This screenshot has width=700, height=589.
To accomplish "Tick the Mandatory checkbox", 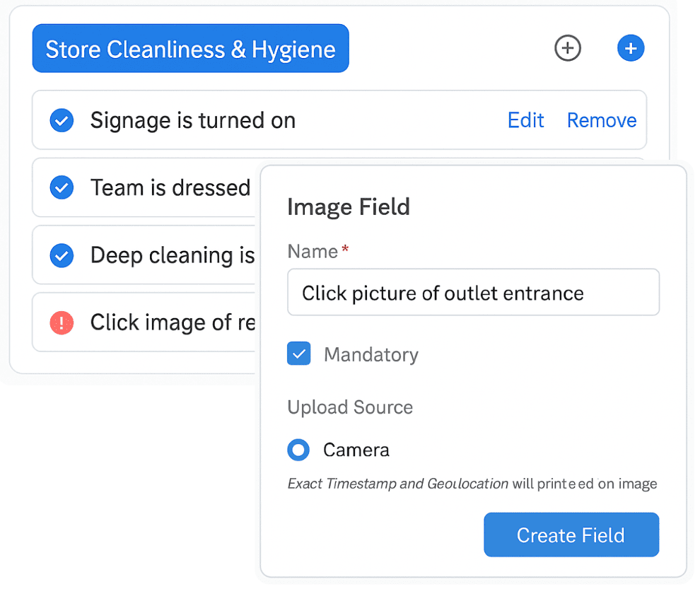I will point(299,354).
